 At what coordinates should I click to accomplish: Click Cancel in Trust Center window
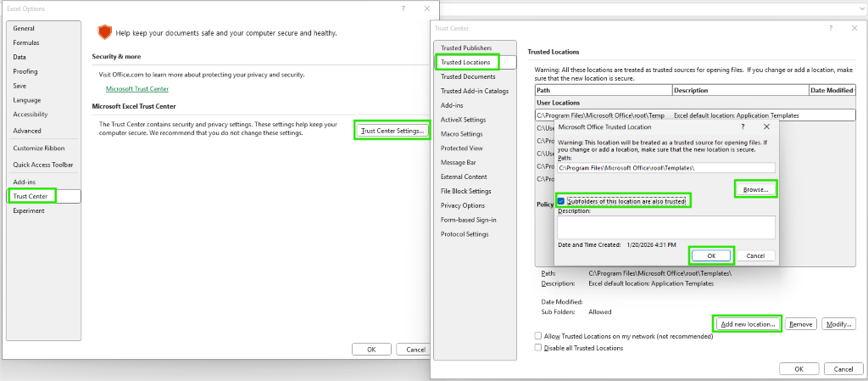pyautogui.click(x=843, y=369)
